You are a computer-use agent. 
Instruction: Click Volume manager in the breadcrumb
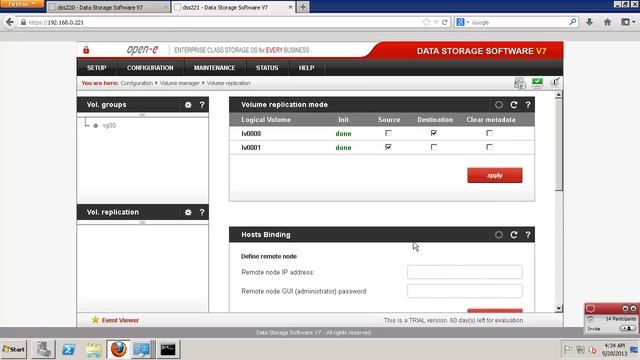coord(180,83)
